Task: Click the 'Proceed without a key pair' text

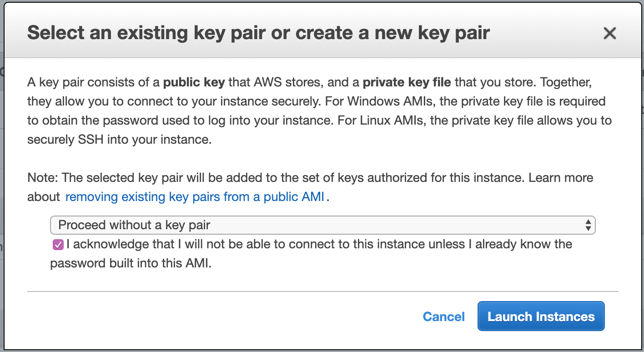Action: point(134,225)
